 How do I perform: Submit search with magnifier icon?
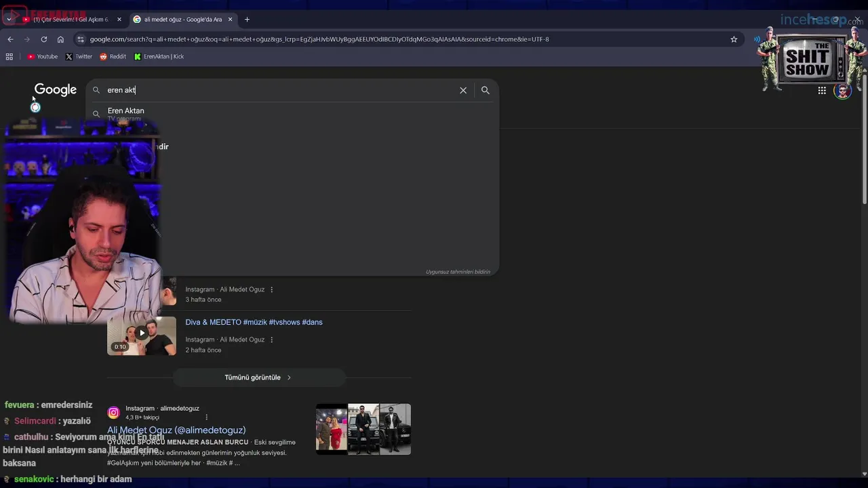click(x=486, y=90)
